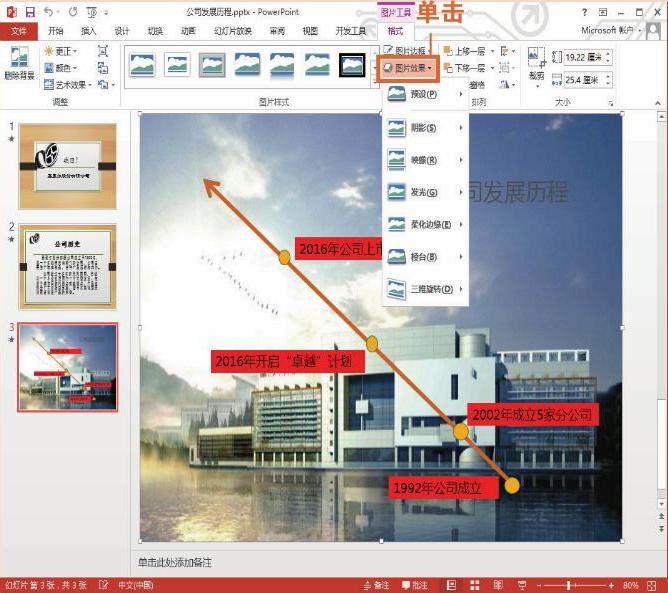Screen dimensions: 668x593
Task: Click the picture width field showing 25.4 厘米
Action: tap(584, 80)
